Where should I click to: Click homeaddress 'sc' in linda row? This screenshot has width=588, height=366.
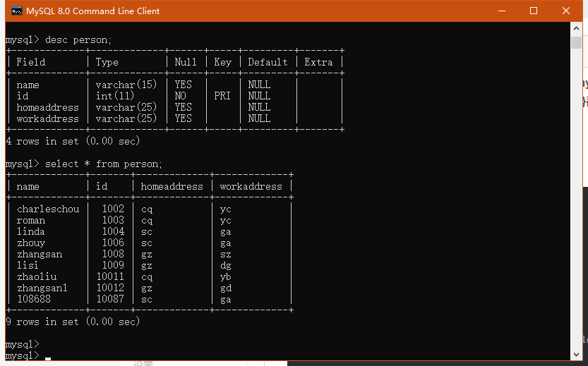tap(147, 232)
